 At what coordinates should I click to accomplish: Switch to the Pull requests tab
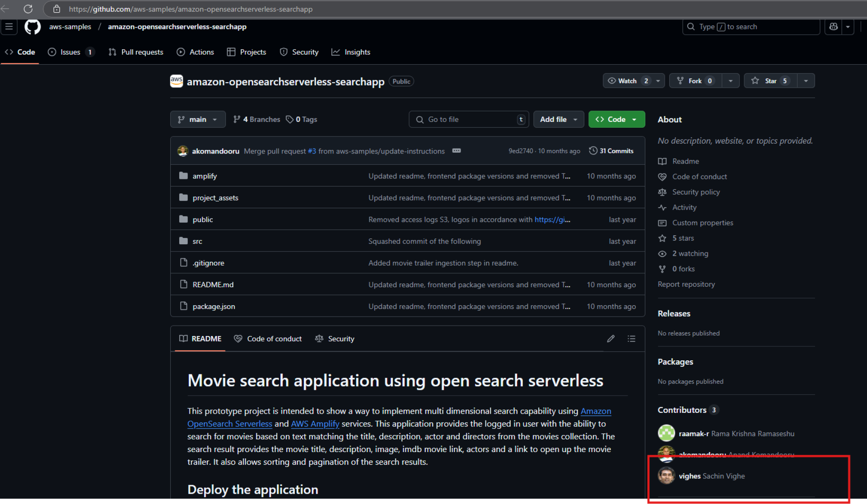(x=142, y=51)
